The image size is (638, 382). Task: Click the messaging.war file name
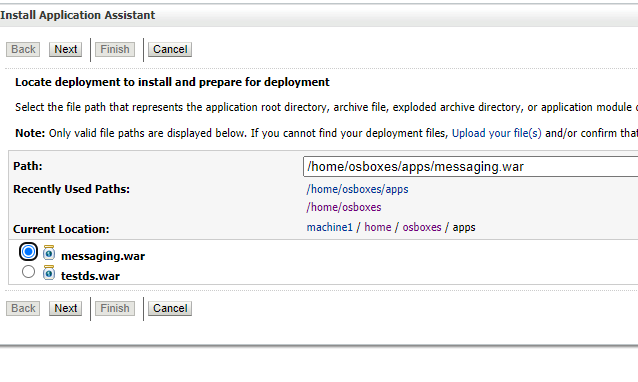click(103, 256)
